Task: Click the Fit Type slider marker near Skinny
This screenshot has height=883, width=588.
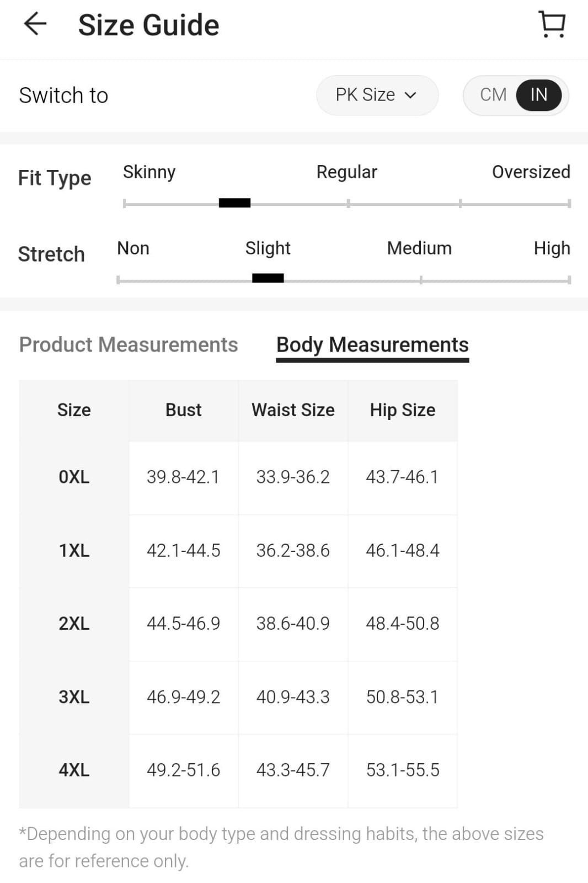Action: click(234, 203)
